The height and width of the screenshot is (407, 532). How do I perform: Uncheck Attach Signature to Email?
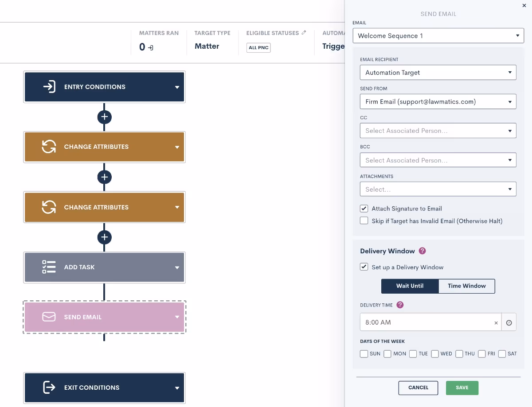[364, 209]
